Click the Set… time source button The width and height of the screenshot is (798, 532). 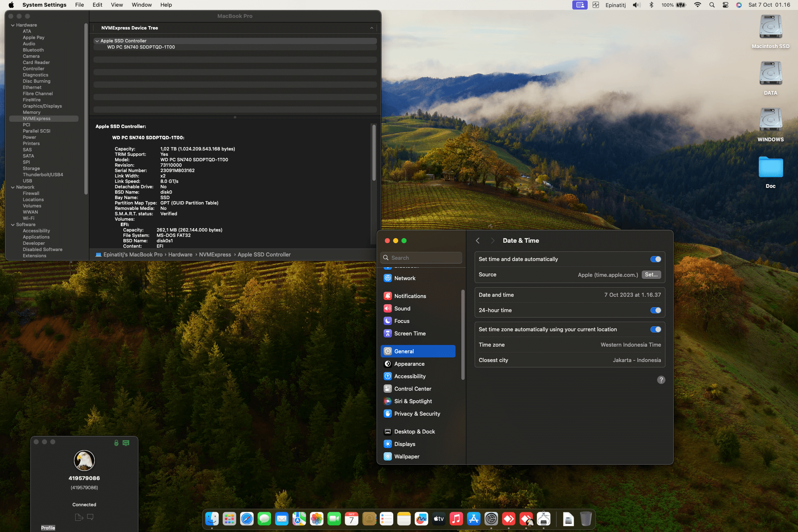point(651,275)
